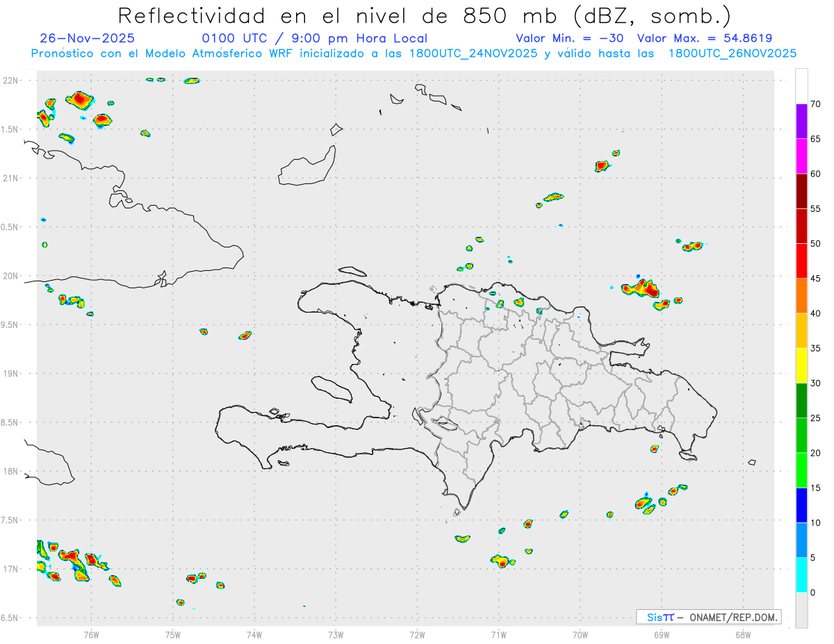Click the dark blue 10–15 dBZ color band
This screenshot has width=834, height=644.
click(x=801, y=505)
